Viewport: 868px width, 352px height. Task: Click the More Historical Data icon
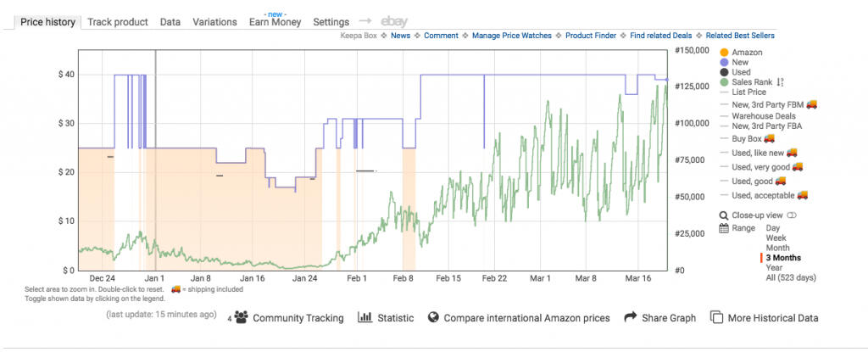click(x=716, y=317)
